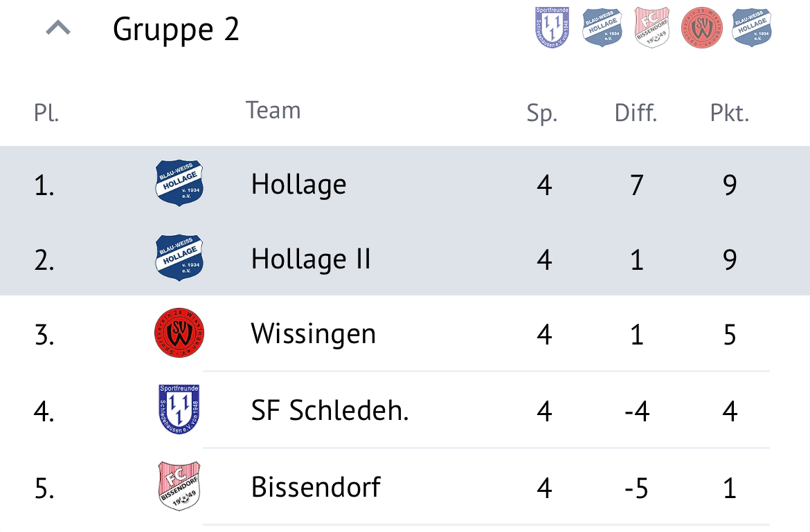Open the Wissingen team link
Viewport: 810px width, 532px height.
pos(314,334)
